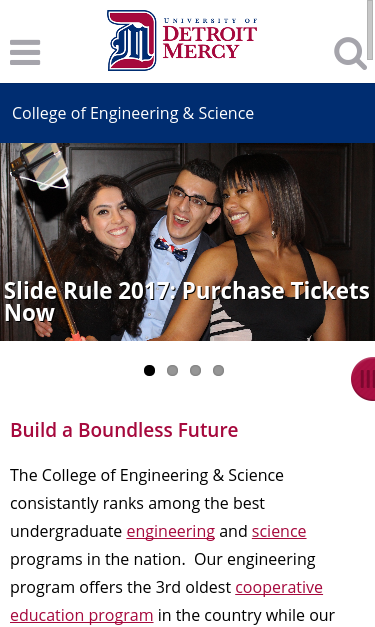The height and width of the screenshot is (627, 375).
Task: Select the third carousel dot
Action: click(x=195, y=370)
